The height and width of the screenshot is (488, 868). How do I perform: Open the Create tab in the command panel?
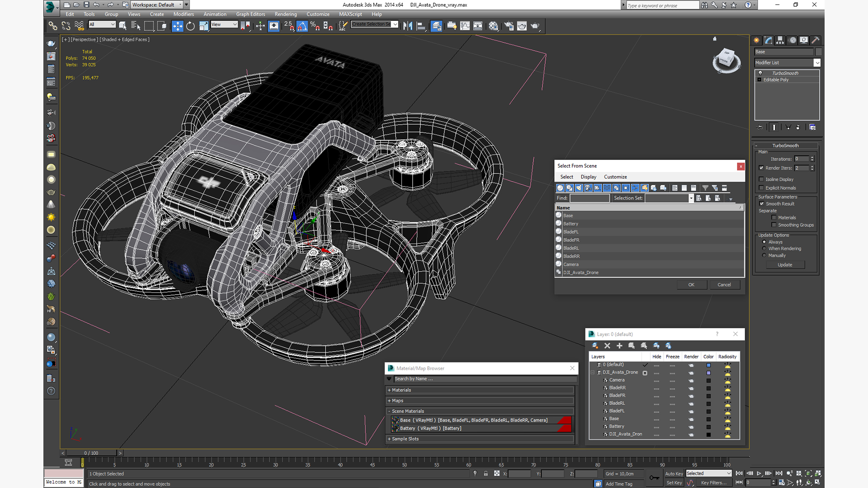pos(757,40)
